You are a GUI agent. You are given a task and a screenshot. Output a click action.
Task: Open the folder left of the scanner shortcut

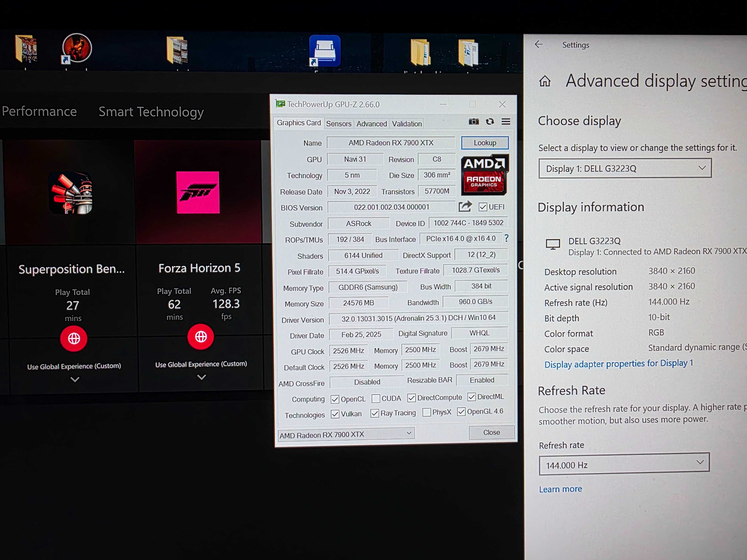pos(177,50)
